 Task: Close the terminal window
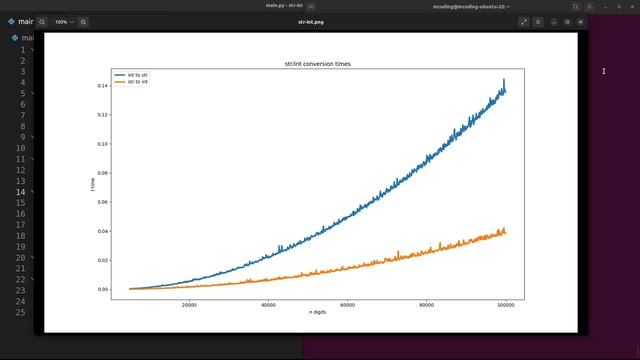pos(632,7)
